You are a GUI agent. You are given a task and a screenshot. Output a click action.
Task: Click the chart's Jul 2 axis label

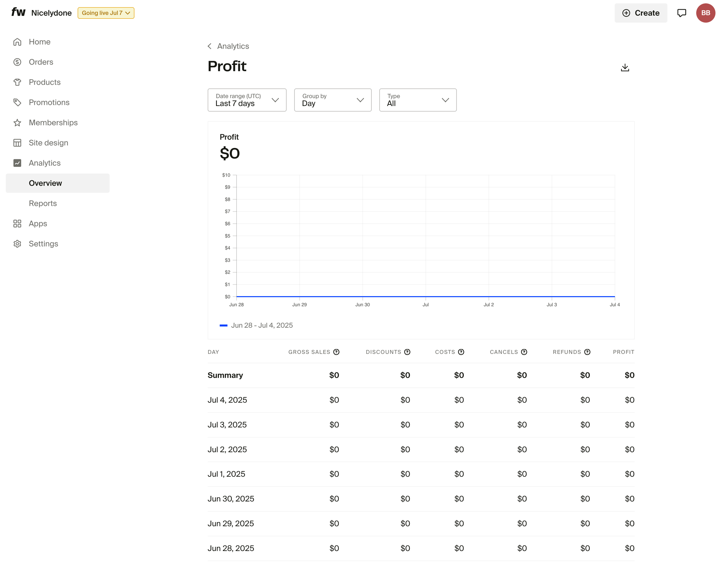(x=488, y=304)
